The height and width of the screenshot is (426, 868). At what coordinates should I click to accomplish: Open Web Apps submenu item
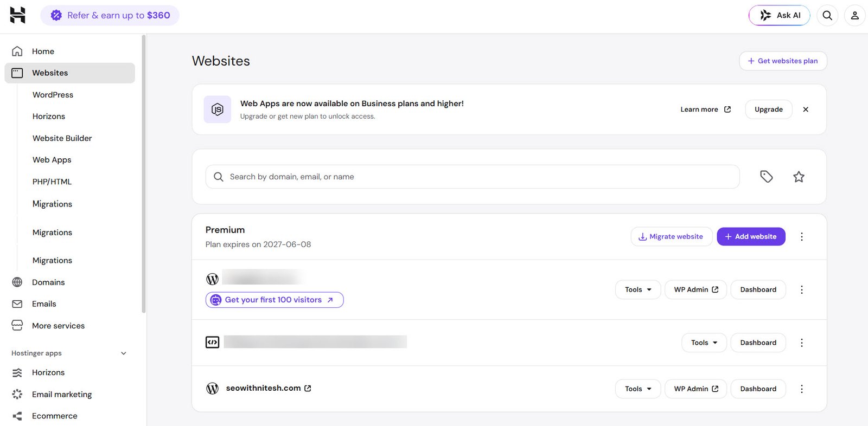pyautogui.click(x=52, y=160)
